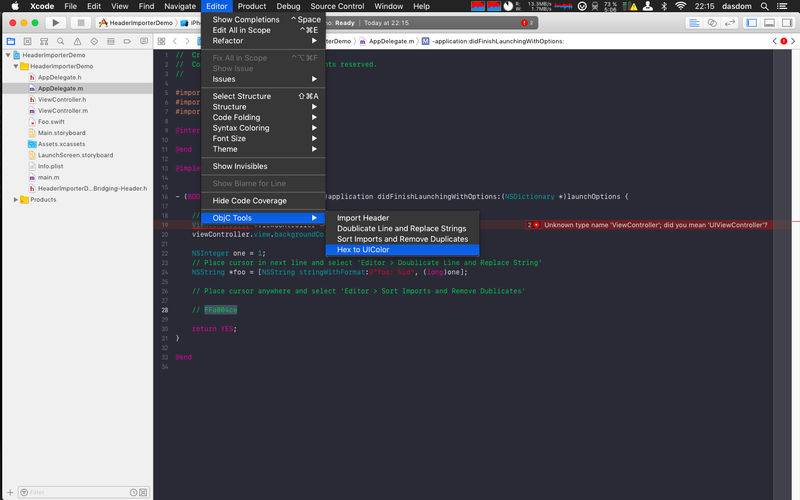Open the Issue navigator warning icon
Screen dimensions: 800x500
78,41
